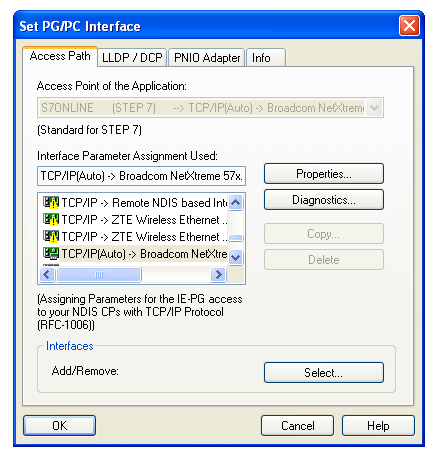Image resolution: width=434 pixels, height=459 pixels.
Task: Click the horizontal scrollbar thumb in interface list
Action: pos(99,275)
